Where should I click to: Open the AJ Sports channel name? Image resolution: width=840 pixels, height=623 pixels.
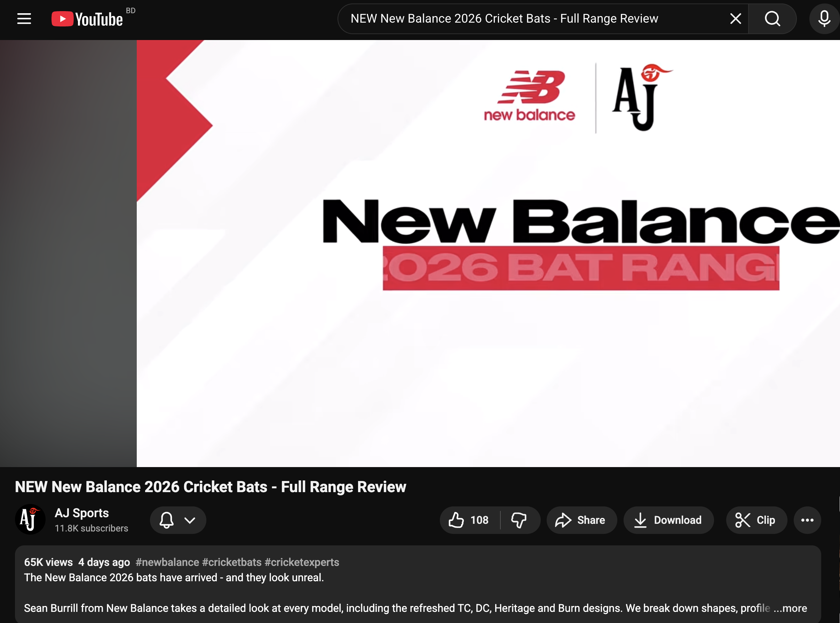click(x=82, y=513)
